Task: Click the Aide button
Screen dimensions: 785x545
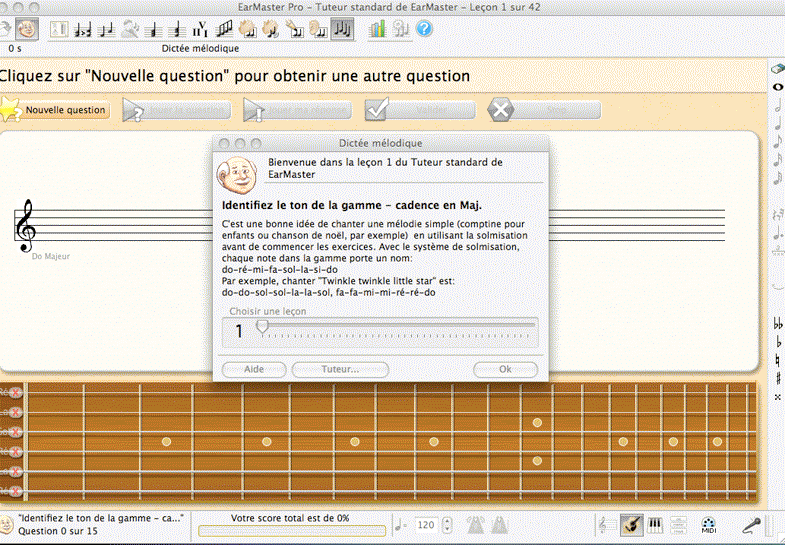Action: [254, 369]
